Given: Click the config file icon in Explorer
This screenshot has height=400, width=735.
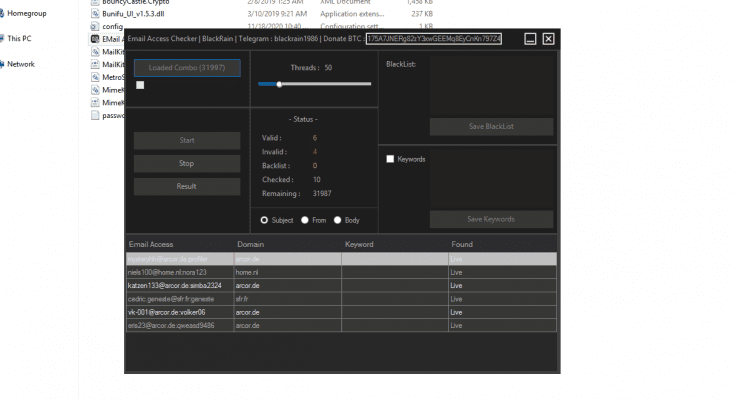Looking at the screenshot, I should [95, 27].
